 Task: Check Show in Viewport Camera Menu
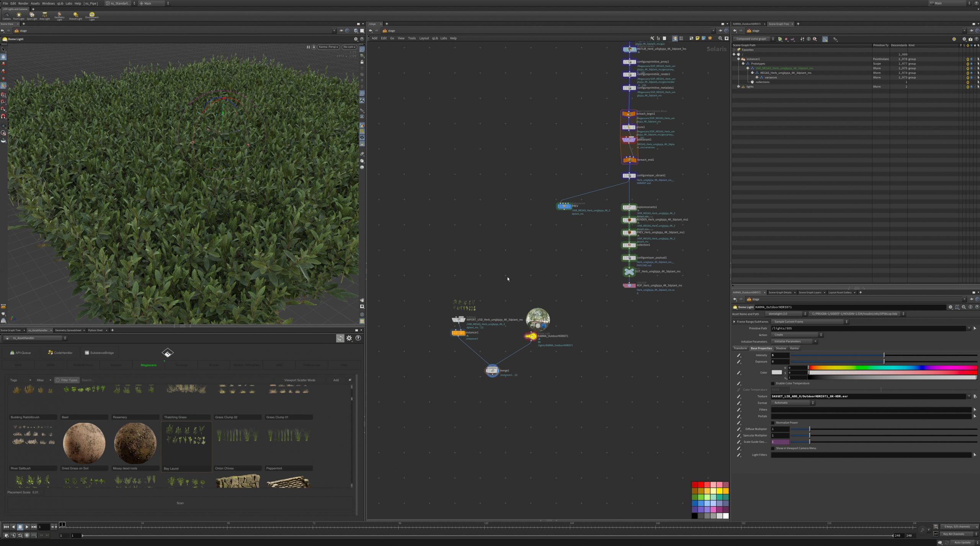[773, 448]
